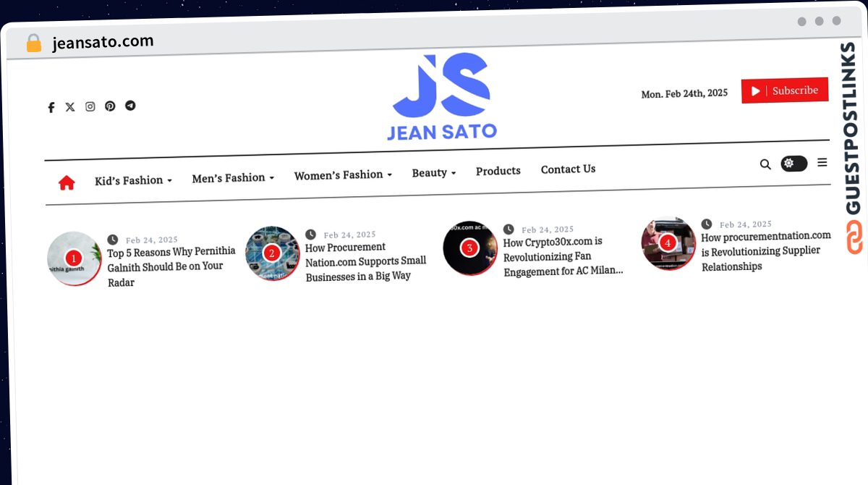Expand Men's Fashion dropdown menu
This screenshot has height=485, width=868.
pyautogui.click(x=233, y=177)
